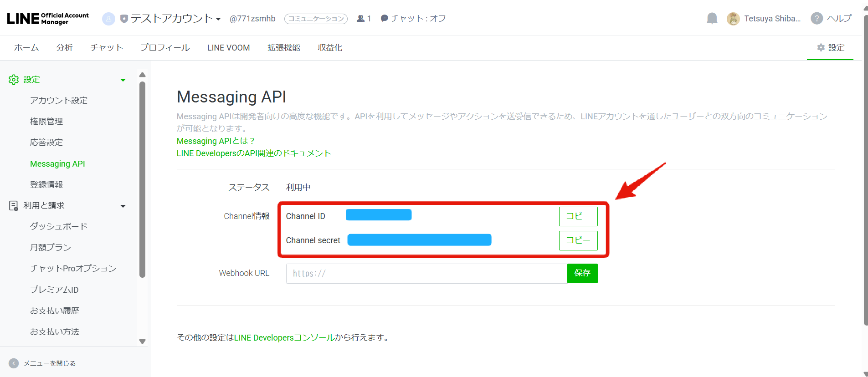Open プレミアムID in the sidebar

[x=54, y=290]
